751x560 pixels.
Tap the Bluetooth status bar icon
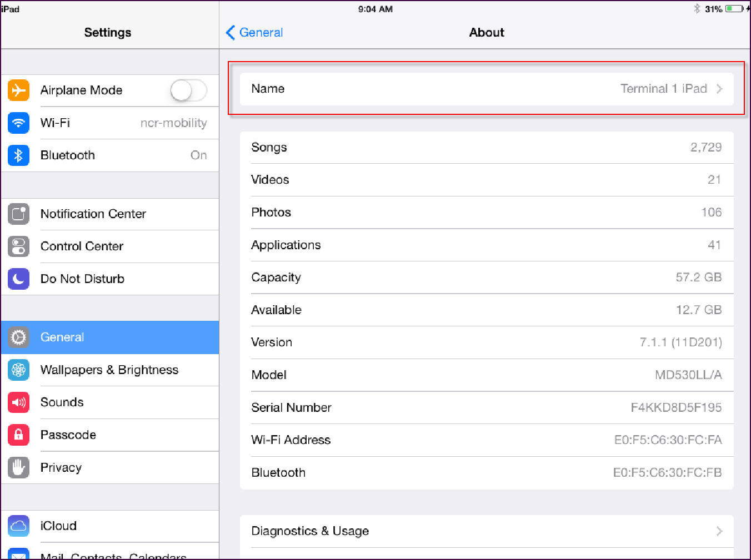(x=697, y=9)
